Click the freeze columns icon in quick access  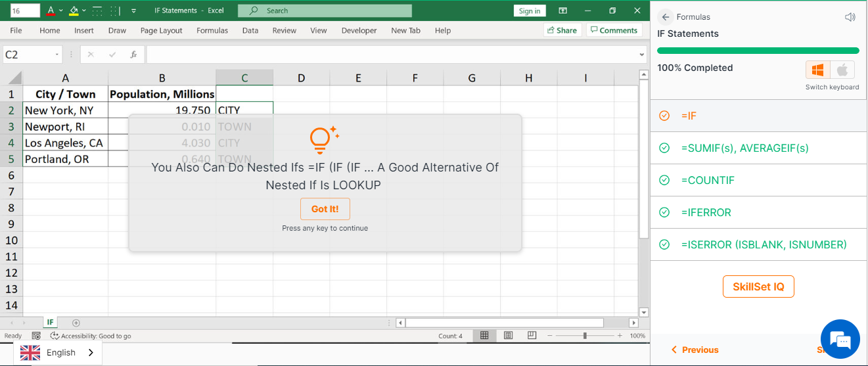115,11
